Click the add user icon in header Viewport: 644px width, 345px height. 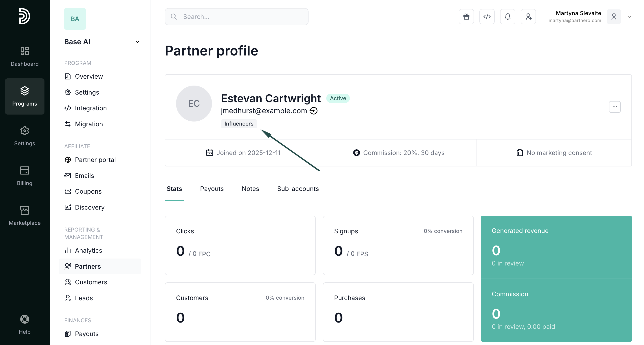point(528,16)
